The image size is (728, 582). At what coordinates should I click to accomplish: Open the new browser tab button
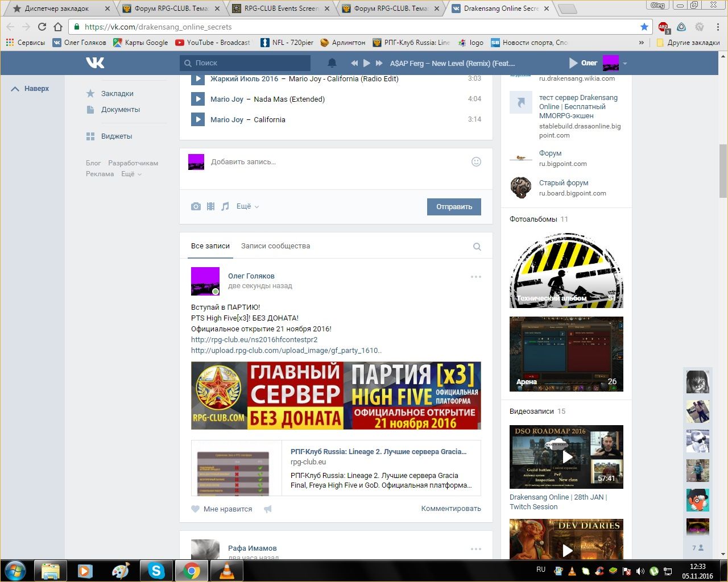coord(567,9)
